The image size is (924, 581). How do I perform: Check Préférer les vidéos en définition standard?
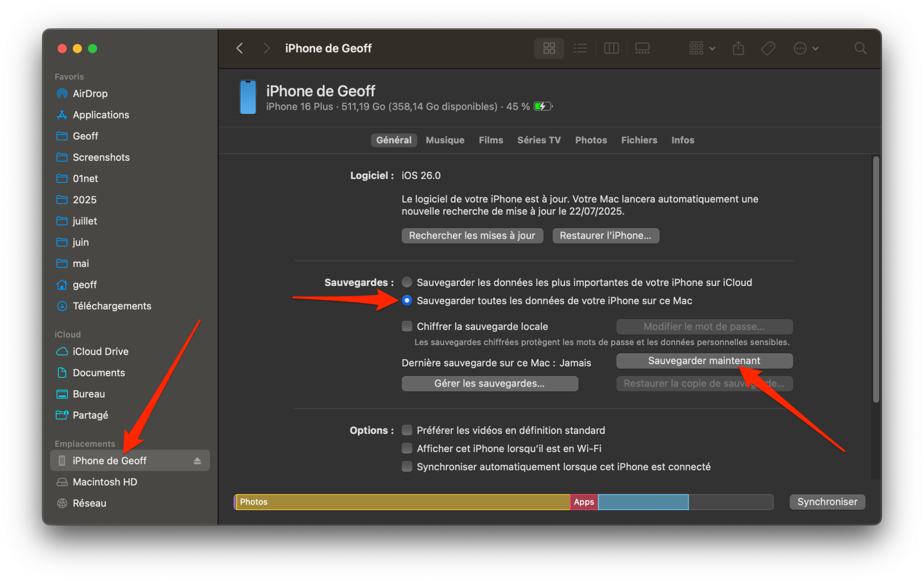tap(407, 430)
